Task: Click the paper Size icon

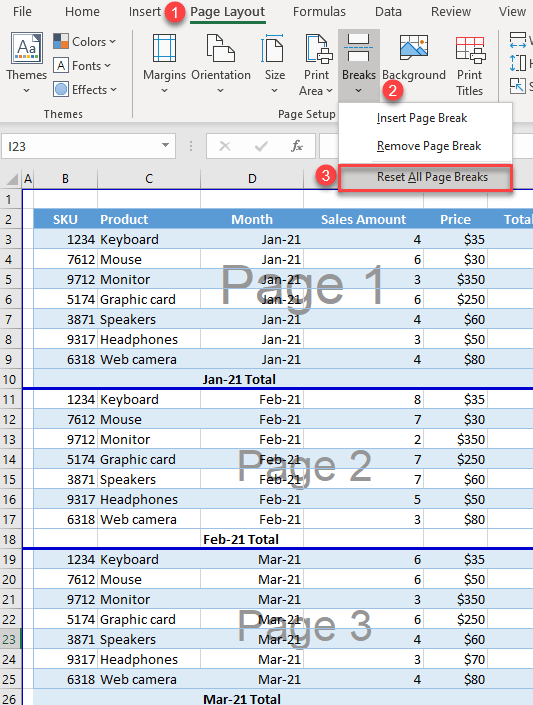Action: (x=273, y=48)
